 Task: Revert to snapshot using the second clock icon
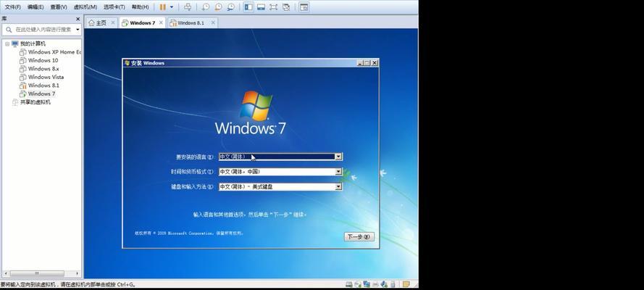218,7
